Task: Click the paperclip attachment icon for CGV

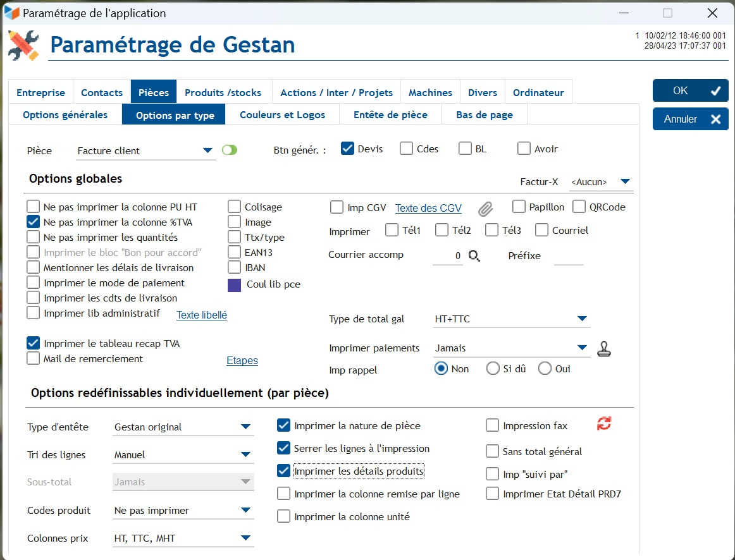Action: [485, 209]
